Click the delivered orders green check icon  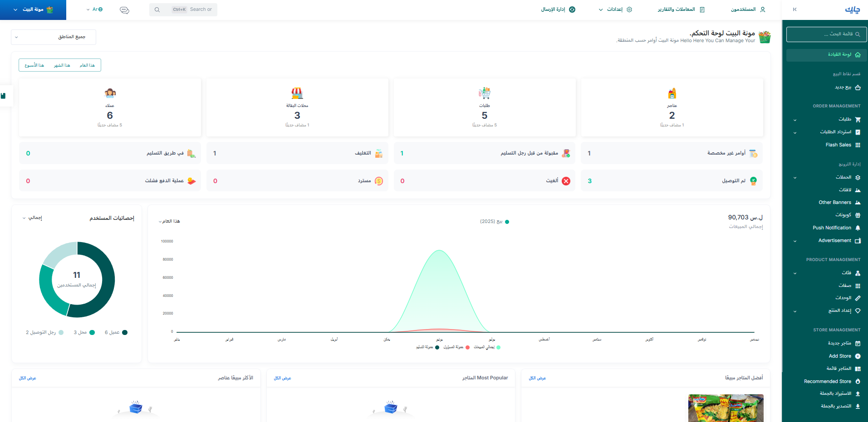[753, 181]
